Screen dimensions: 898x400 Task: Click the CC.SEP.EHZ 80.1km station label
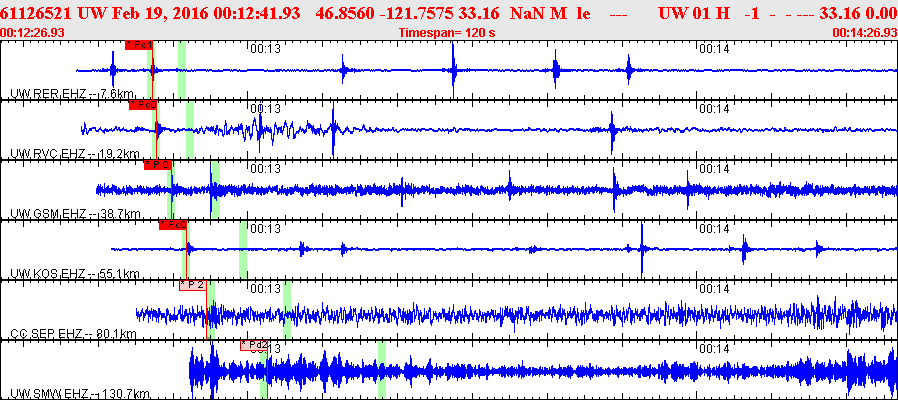pyautogui.click(x=74, y=333)
